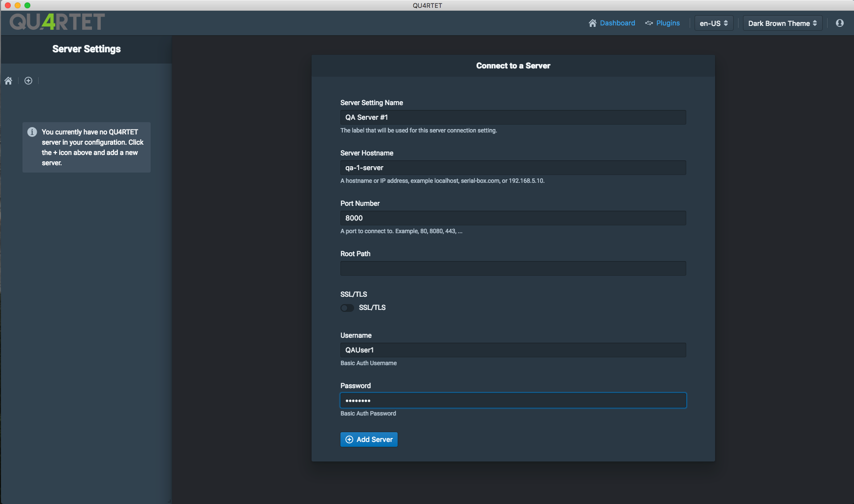854x504 pixels.
Task: Click the Server Hostname input field
Action: click(x=513, y=168)
